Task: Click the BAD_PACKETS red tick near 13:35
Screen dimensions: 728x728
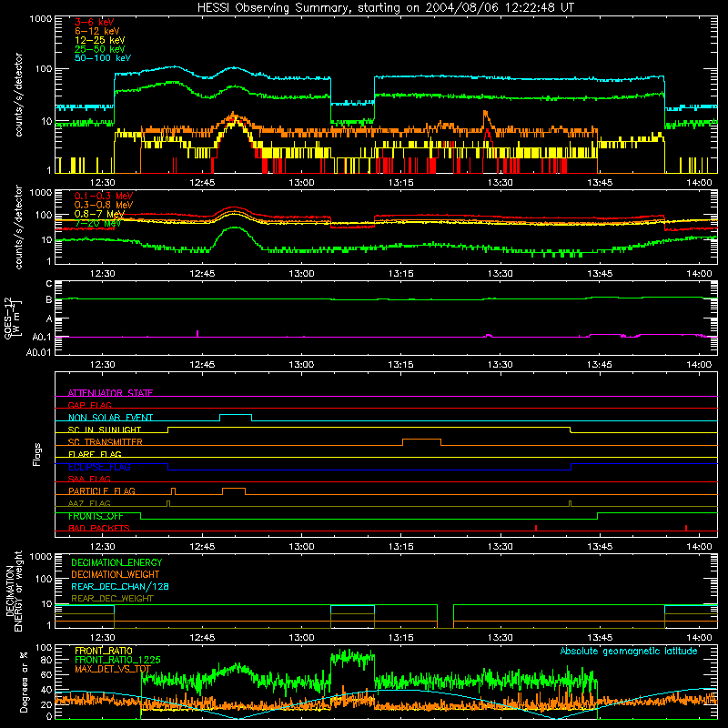Action: coord(536,528)
